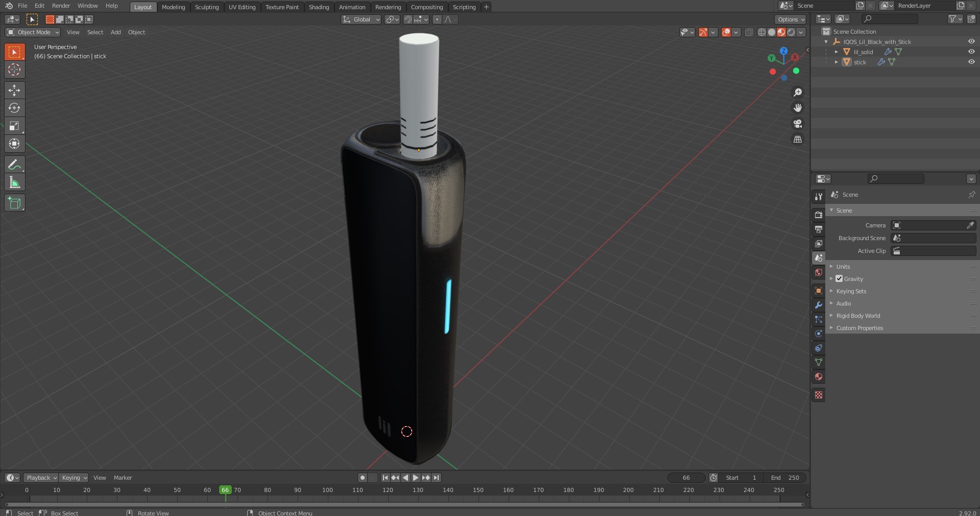The height and width of the screenshot is (516, 980).
Task: Hide the stick object in outliner
Action: click(x=971, y=62)
